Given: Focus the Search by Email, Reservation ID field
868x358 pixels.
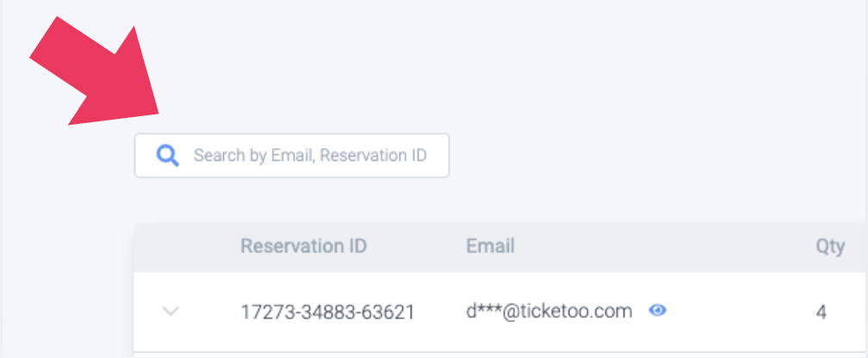Looking at the screenshot, I should pyautogui.click(x=310, y=156).
